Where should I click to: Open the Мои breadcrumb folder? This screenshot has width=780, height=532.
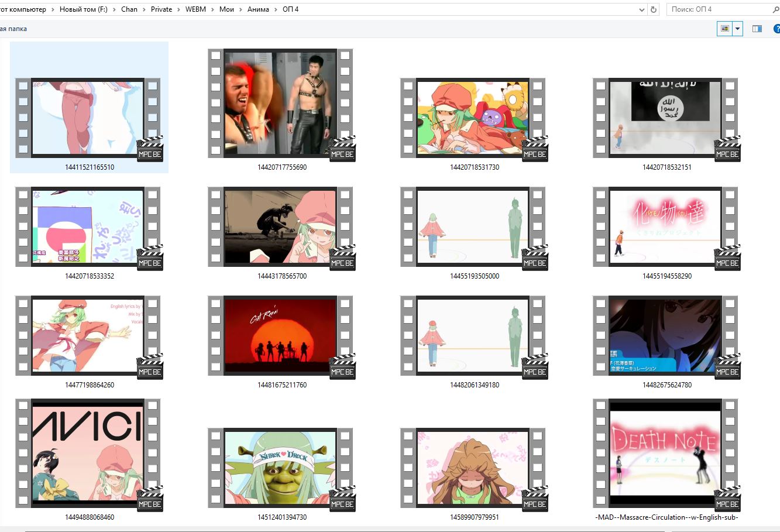click(x=226, y=9)
